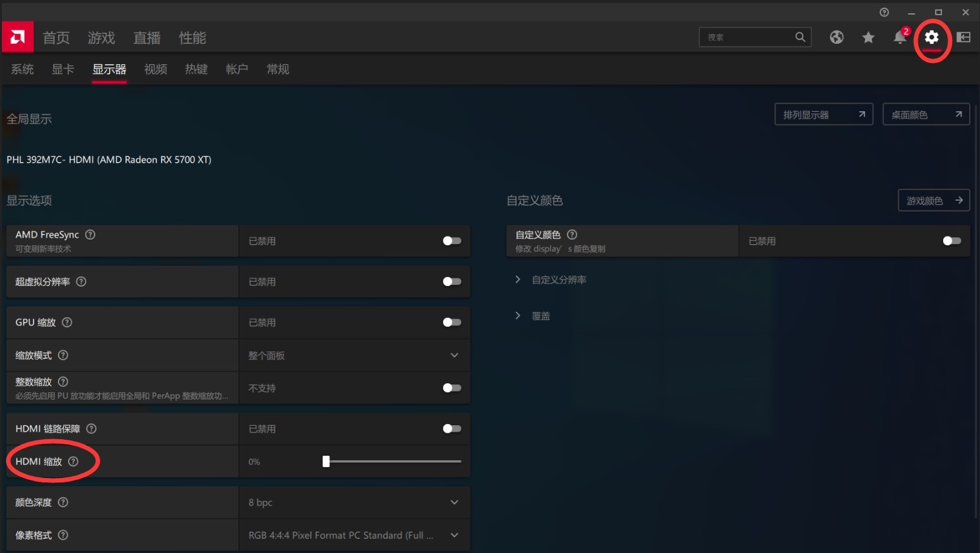Enable GPU 缩放 switch
980x553 pixels.
pyautogui.click(x=452, y=322)
